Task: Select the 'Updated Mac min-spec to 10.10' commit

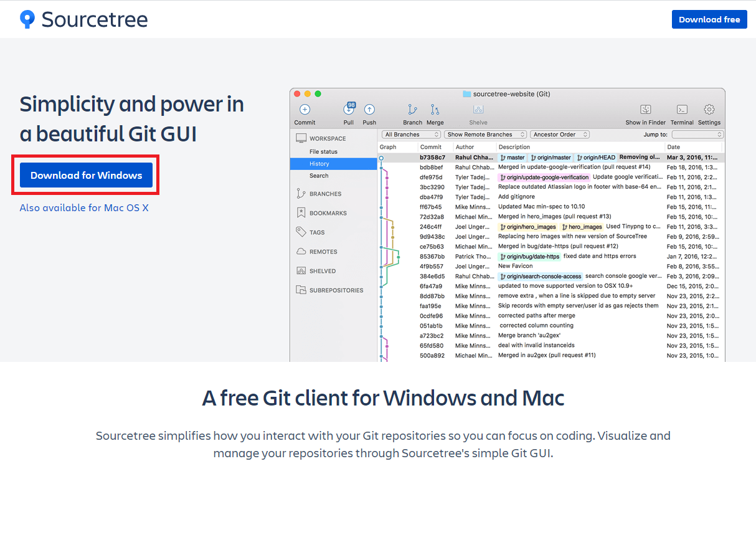Action: tap(541, 207)
